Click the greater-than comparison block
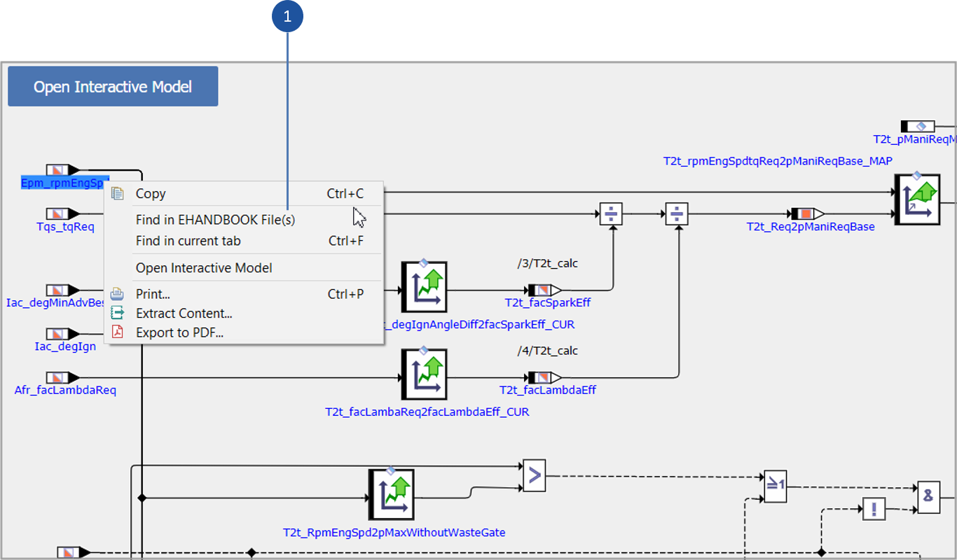 coord(534,475)
